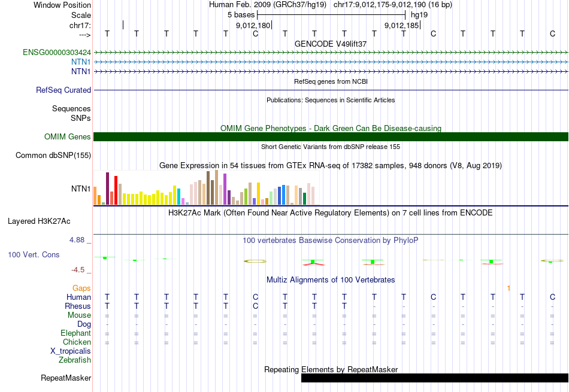Screen dimensions: 569x392
Task: Click the OMIM Genes track label
Action: pyautogui.click(x=68, y=136)
